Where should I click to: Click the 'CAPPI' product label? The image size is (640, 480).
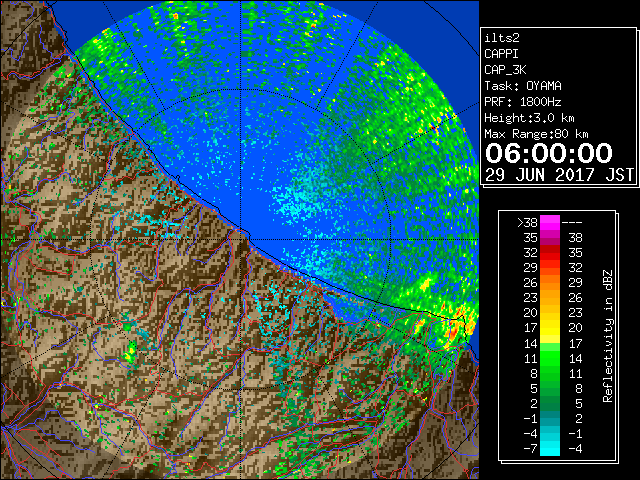(x=501, y=54)
